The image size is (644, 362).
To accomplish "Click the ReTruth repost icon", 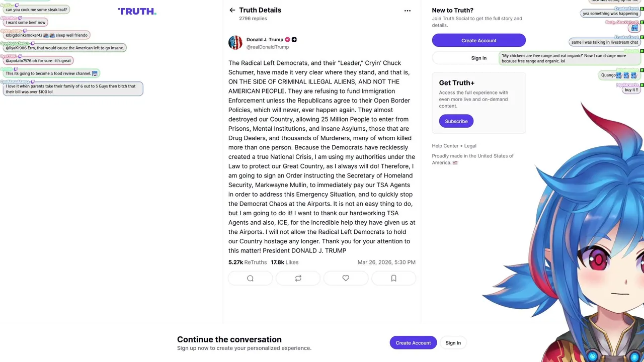I will pos(298,278).
